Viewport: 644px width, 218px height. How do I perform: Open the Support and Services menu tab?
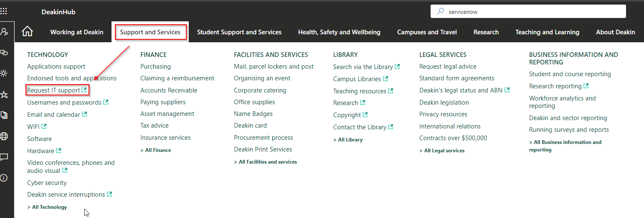[x=150, y=32]
